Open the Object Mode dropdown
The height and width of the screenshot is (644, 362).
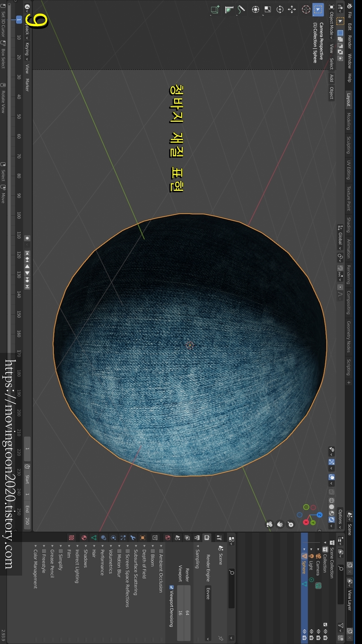tap(331, 22)
